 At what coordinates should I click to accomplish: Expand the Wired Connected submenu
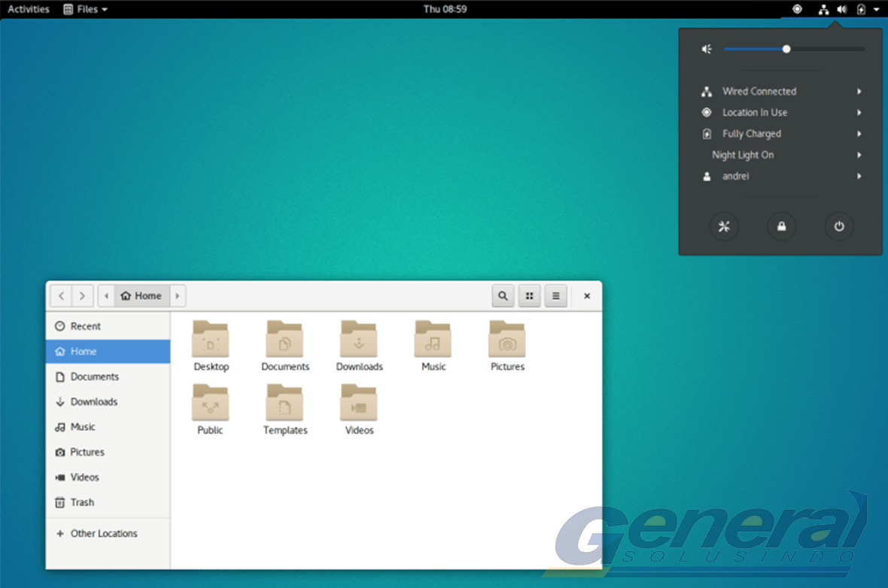coord(781,91)
